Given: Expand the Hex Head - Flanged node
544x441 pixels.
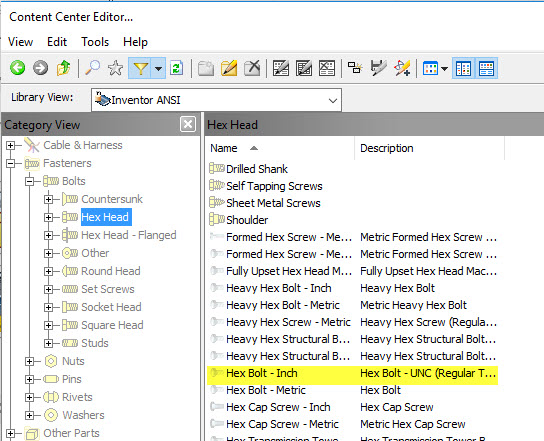Looking at the screenshot, I should click(49, 235).
